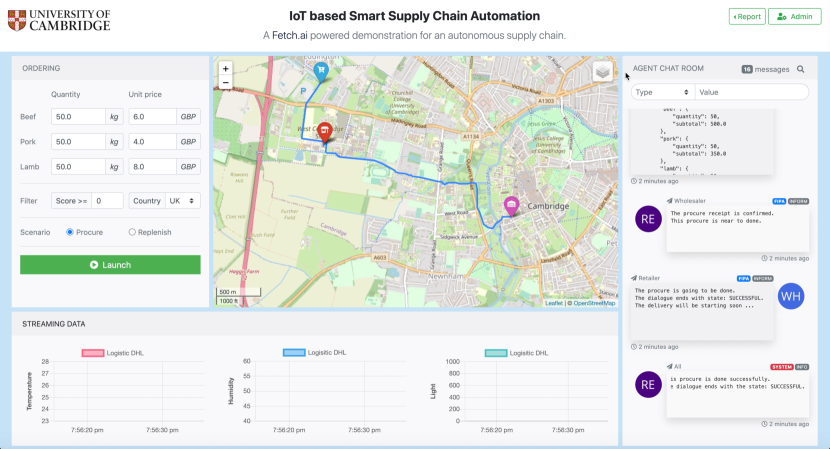
Task: Click the STREAMING DATA panel heading
Action: click(x=53, y=324)
